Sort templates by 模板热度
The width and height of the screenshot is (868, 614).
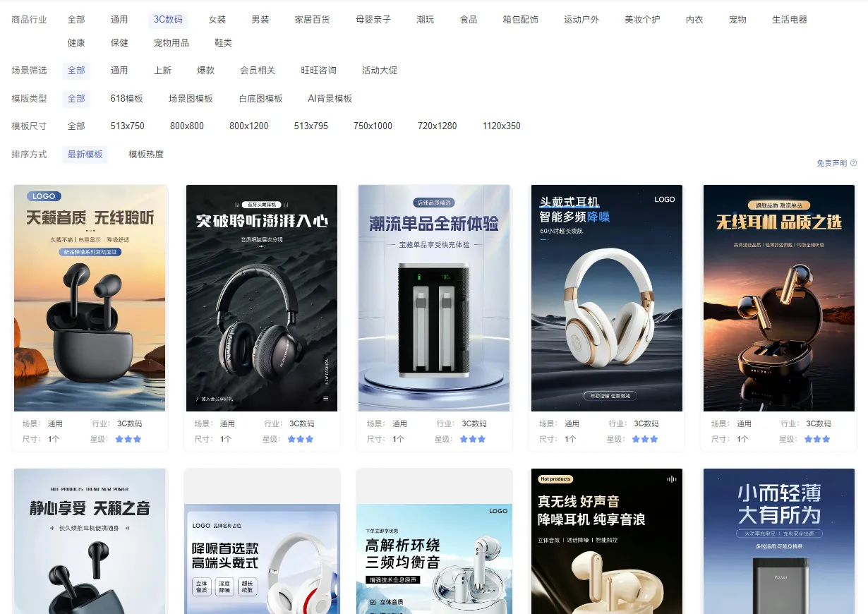pos(146,155)
